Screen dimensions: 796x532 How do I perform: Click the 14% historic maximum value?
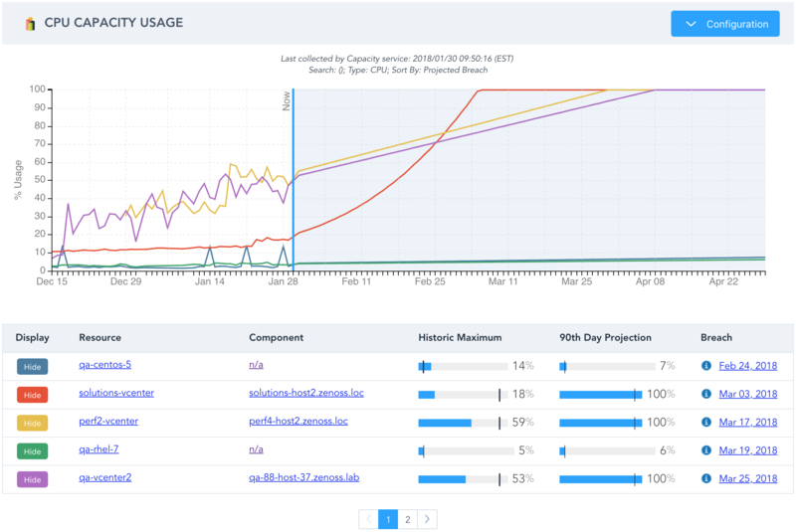coord(523,366)
